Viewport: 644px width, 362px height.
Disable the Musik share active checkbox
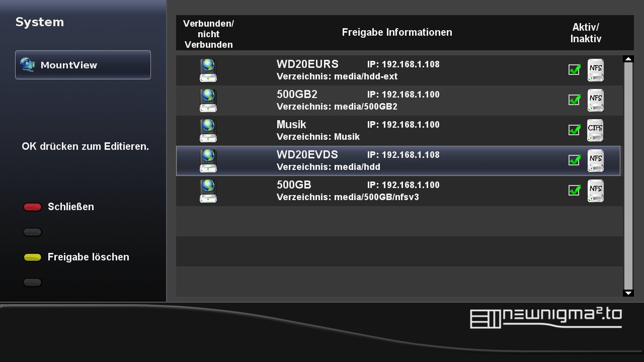574,130
